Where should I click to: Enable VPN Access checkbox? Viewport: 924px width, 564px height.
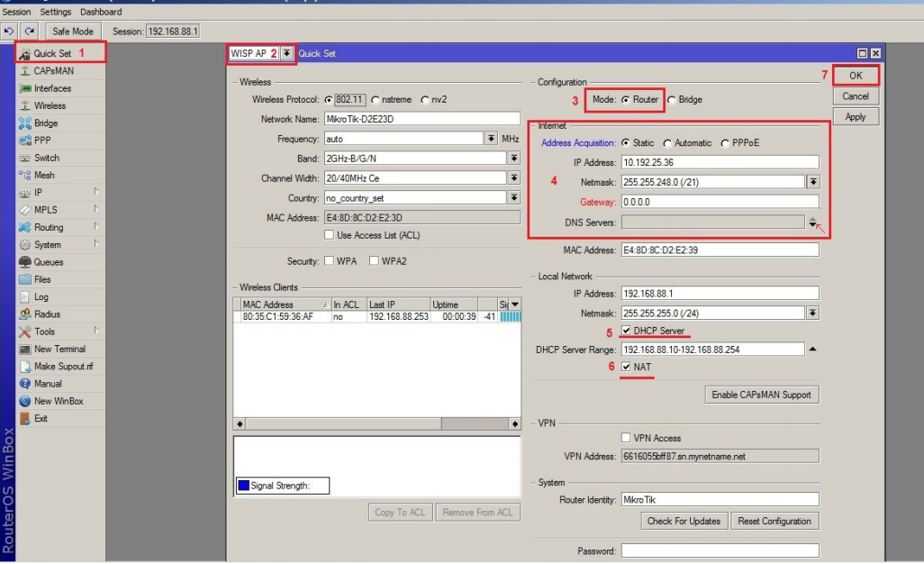click(x=626, y=437)
